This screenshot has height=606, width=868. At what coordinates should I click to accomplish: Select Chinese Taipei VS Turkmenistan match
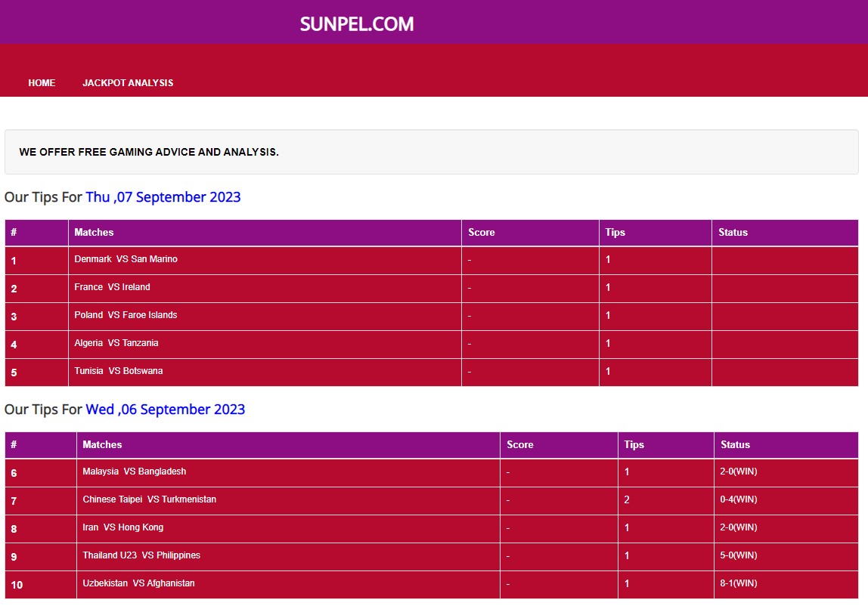coord(149,499)
